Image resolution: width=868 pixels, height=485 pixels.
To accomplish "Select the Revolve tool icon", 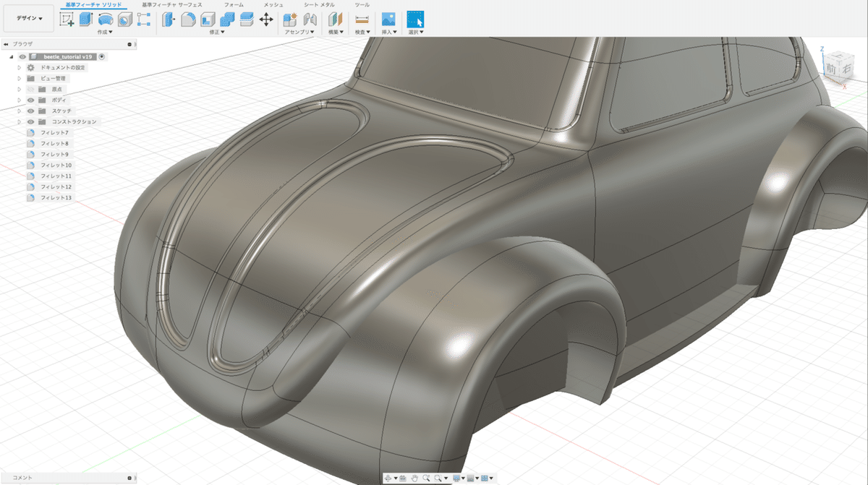I will [x=105, y=20].
